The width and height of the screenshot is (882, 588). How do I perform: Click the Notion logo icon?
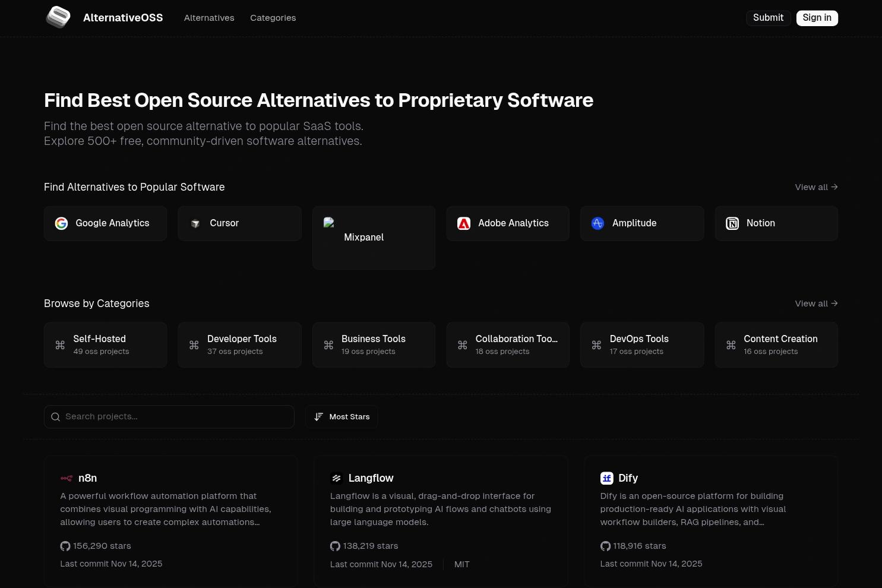(x=732, y=223)
